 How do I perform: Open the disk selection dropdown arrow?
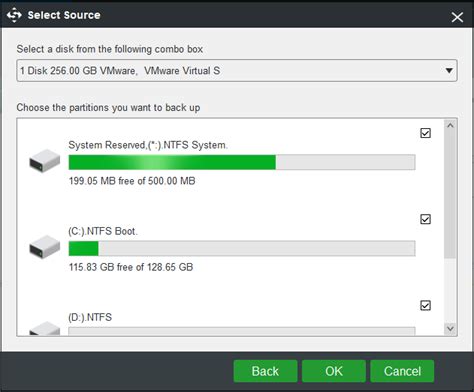(449, 71)
